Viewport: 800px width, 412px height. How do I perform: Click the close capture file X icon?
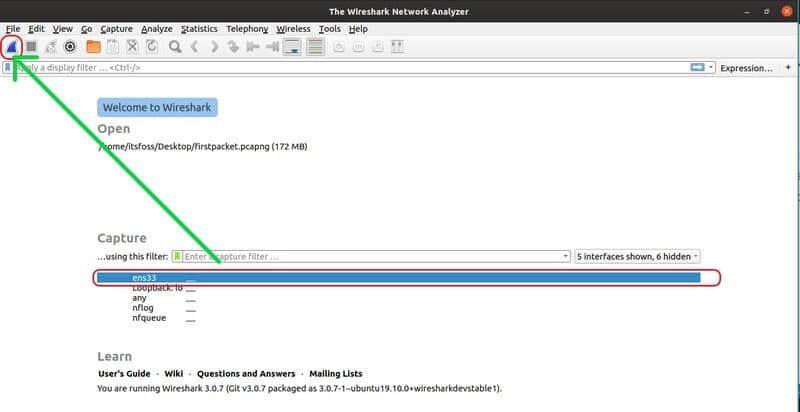tap(133, 46)
